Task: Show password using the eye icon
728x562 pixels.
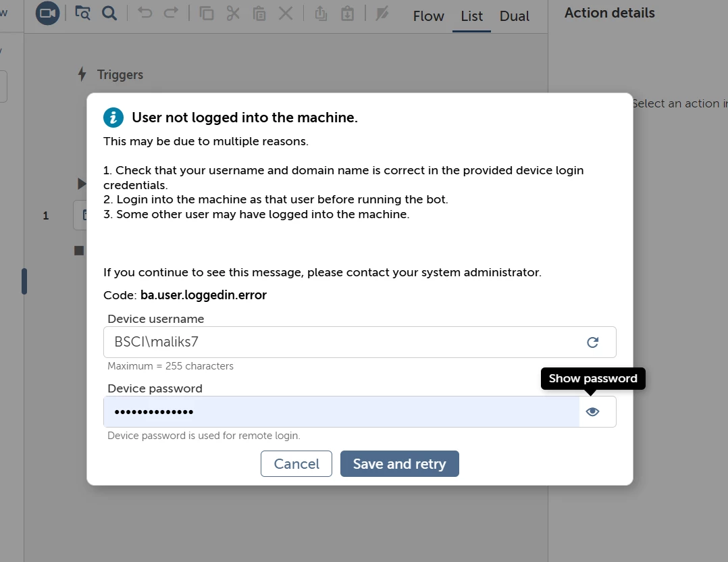Action: (x=592, y=411)
